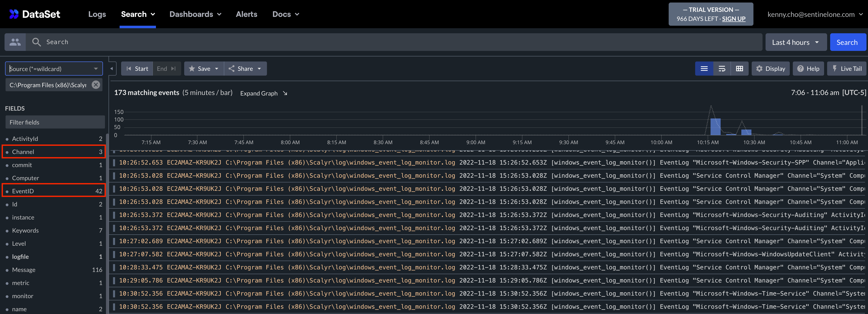Click the Help question mark icon

click(801, 68)
